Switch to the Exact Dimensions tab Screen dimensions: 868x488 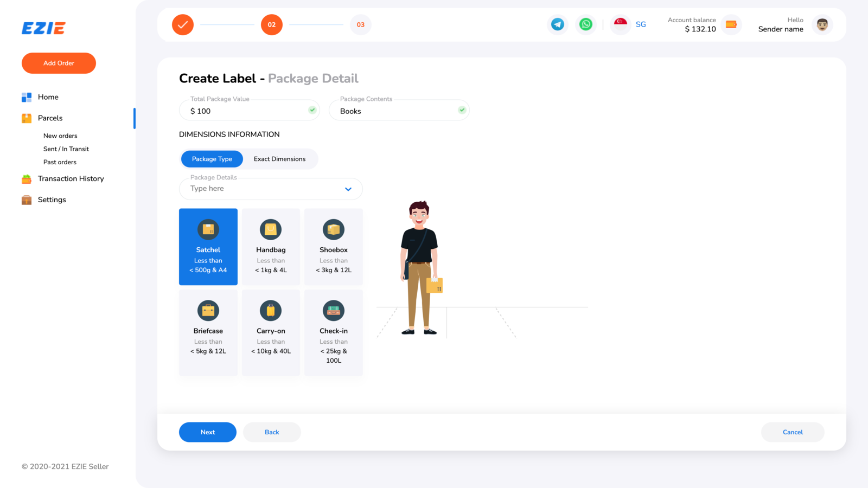point(279,159)
